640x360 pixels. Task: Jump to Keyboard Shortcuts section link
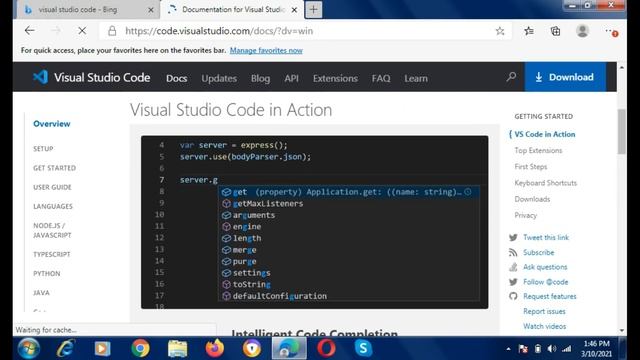(546, 183)
